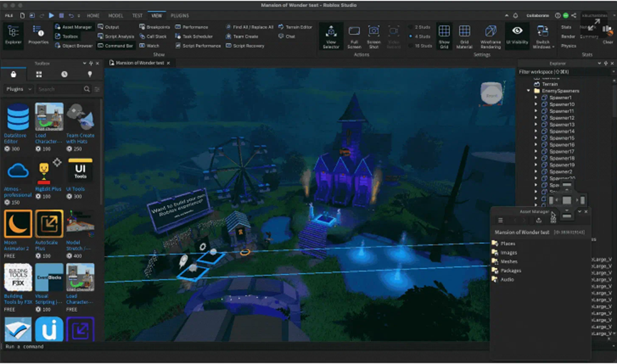This screenshot has width=617, height=364.
Task: Select the Toolbox Inventory tab icon
Action: pyautogui.click(x=14, y=74)
